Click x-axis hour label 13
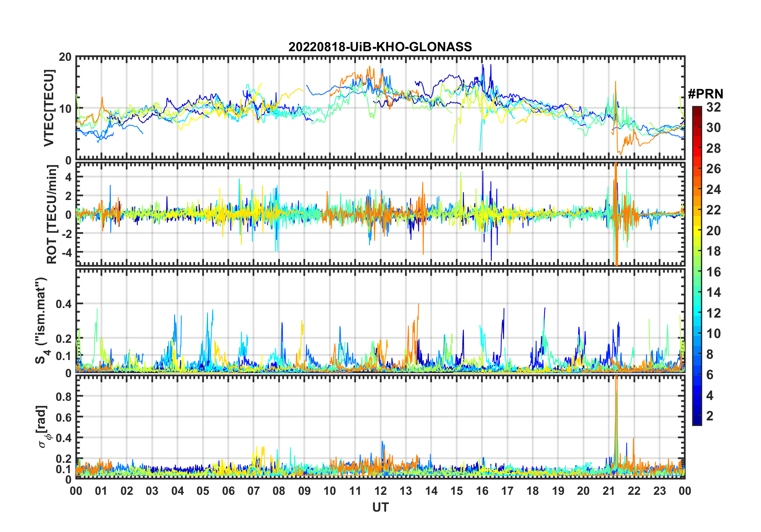 [x=406, y=491]
